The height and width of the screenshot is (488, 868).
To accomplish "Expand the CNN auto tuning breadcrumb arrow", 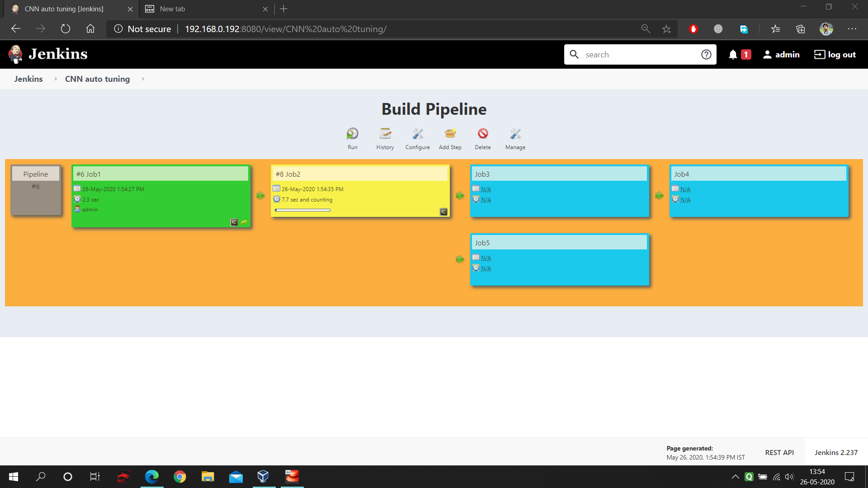I will (x=143, y=79).
